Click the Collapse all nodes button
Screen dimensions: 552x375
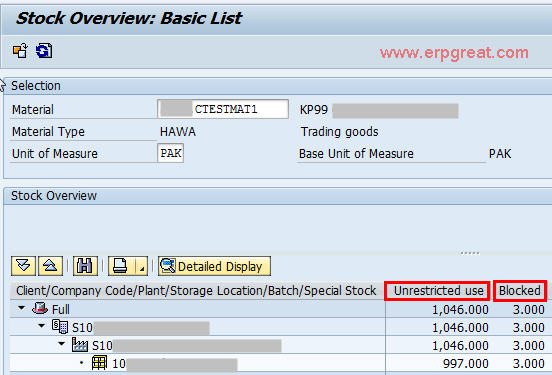point(50,266)
